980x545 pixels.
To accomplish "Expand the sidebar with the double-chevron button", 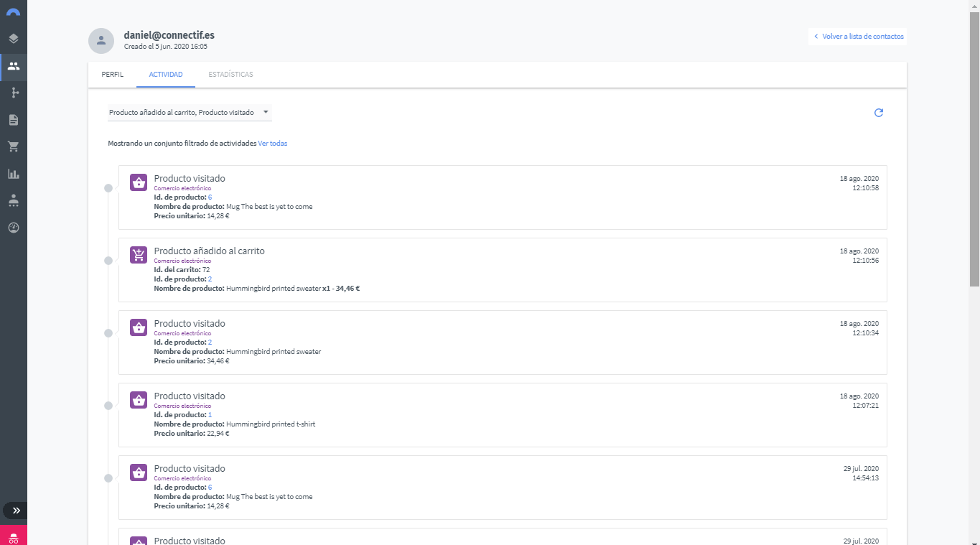I will (x=15, y=511).
